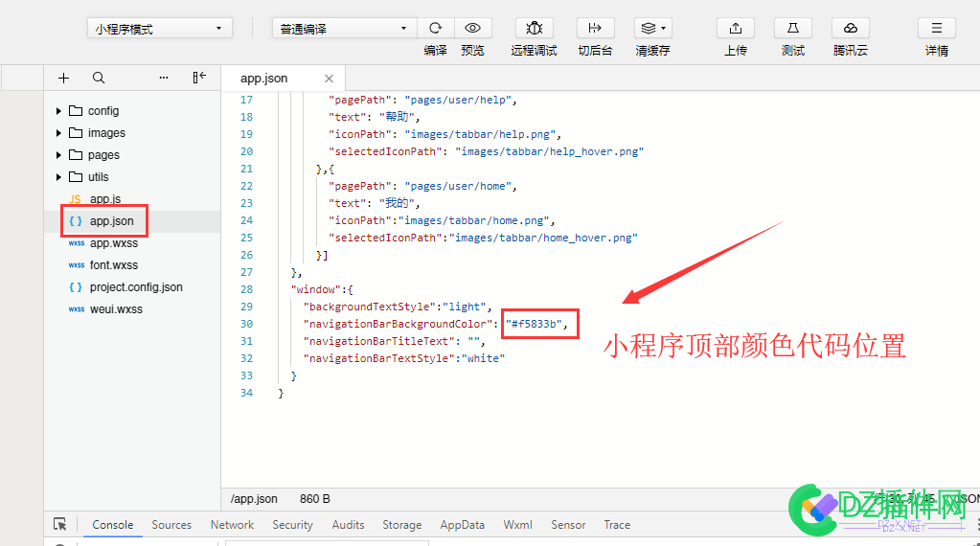Open app.wxss file
The image size is (980, 546).
point(114,243)
